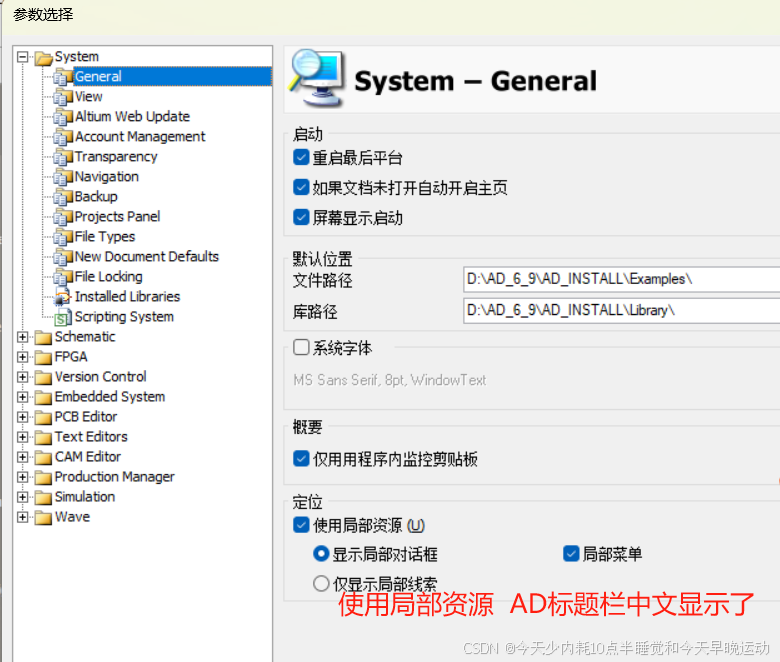Open the File Types page
This screenshot has width=780, height=662.
(x=105, y=236)
